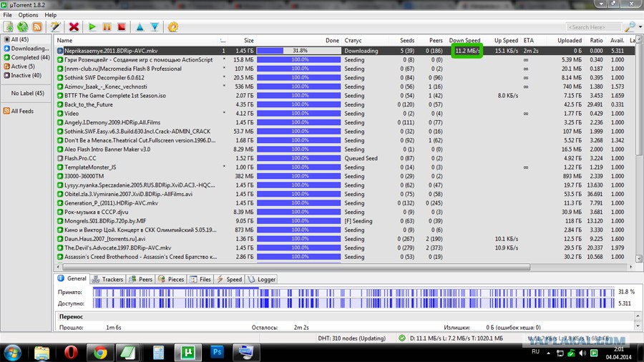Image resolution: width=644 pixels, height=362 pixels.
Task: Click the red Remove torrent icon
Action: tap(74, 27)
